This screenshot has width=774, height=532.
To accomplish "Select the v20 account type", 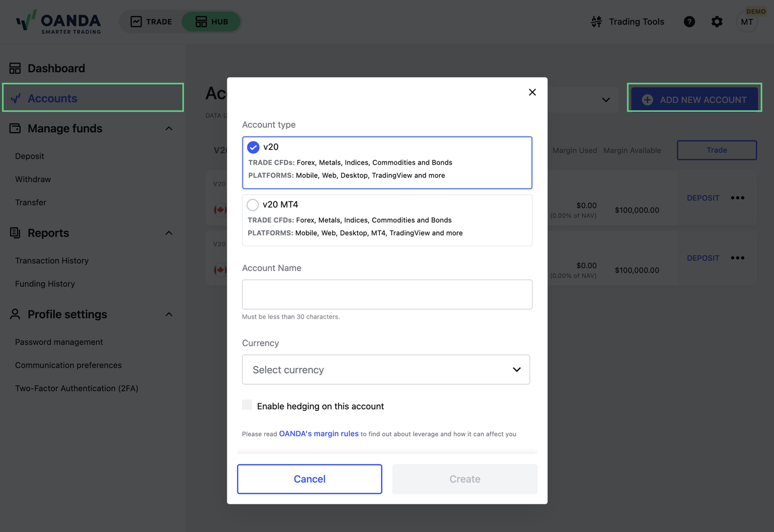I will [x=387, y=163].
